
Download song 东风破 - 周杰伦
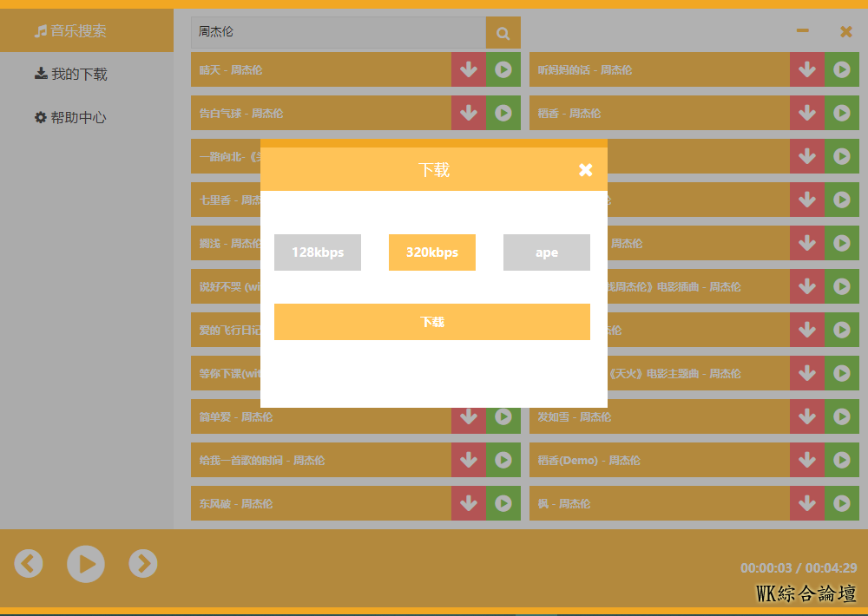click(x=469, y=503)
